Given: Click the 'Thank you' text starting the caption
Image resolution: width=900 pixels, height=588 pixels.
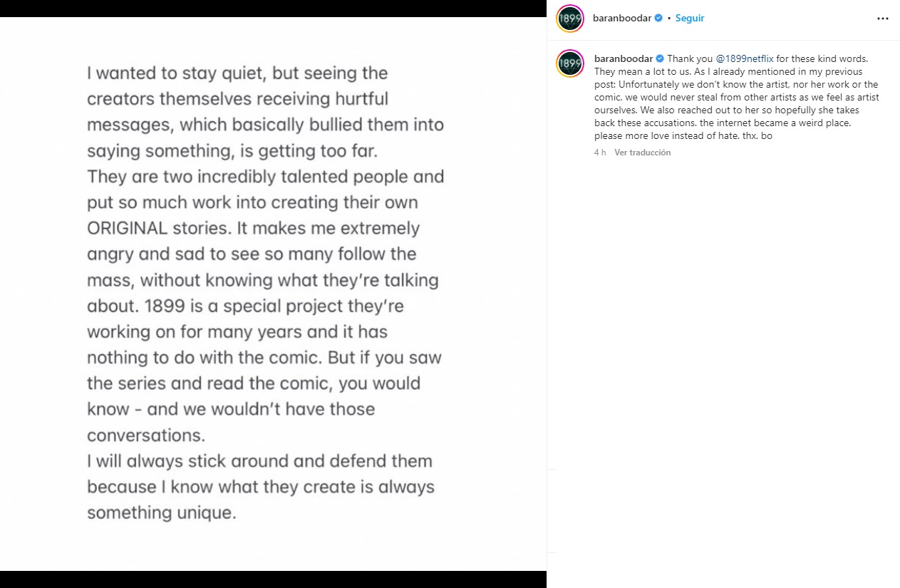Looking at the screenshot, I should (690, 58).
